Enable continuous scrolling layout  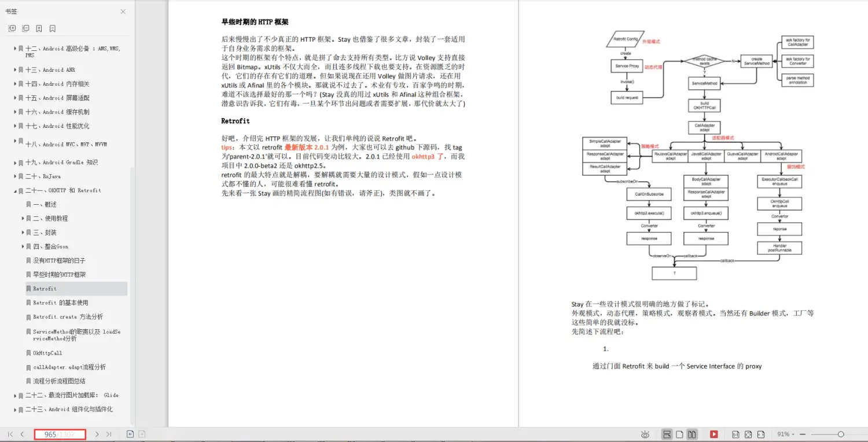click(666, 434)
